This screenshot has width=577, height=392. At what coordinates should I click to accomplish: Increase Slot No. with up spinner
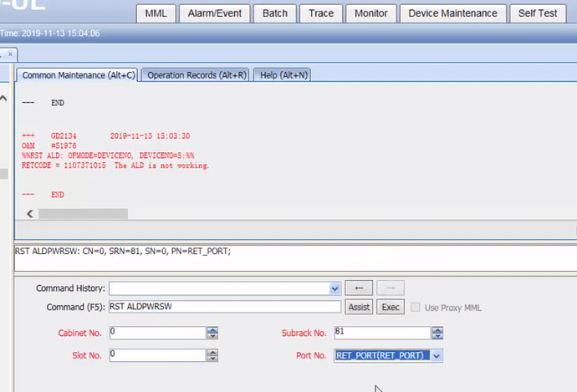click(x=212, y=352)
